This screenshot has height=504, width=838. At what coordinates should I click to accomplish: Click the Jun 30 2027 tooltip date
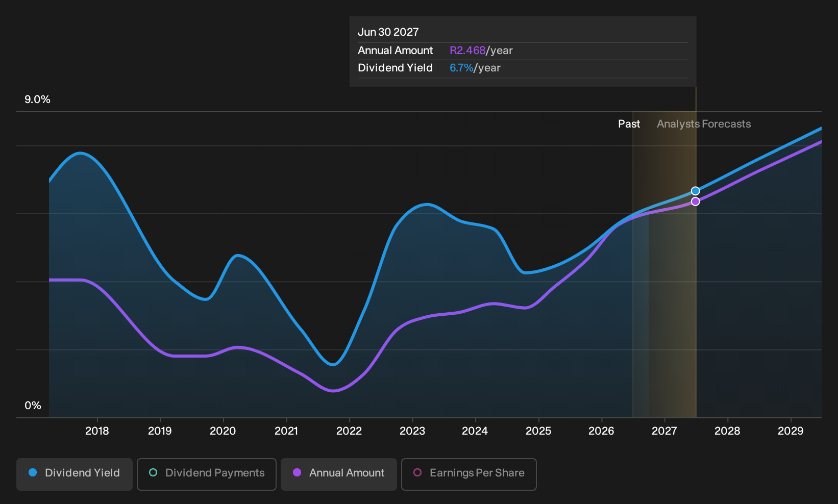[388, 32]
